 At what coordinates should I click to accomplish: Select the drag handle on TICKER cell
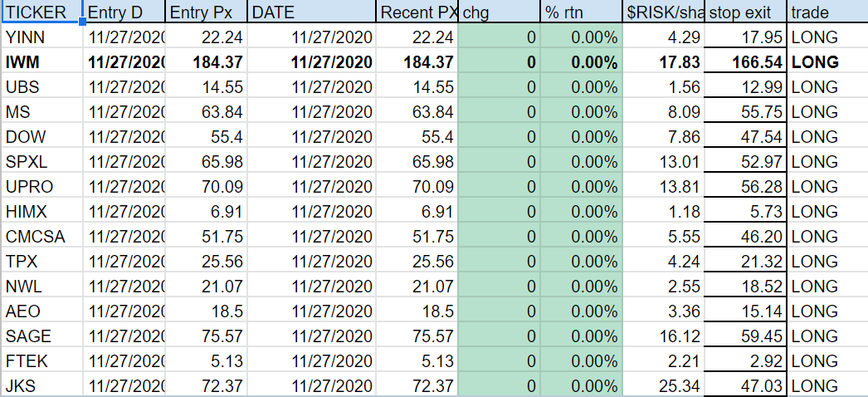pos(83,22)
